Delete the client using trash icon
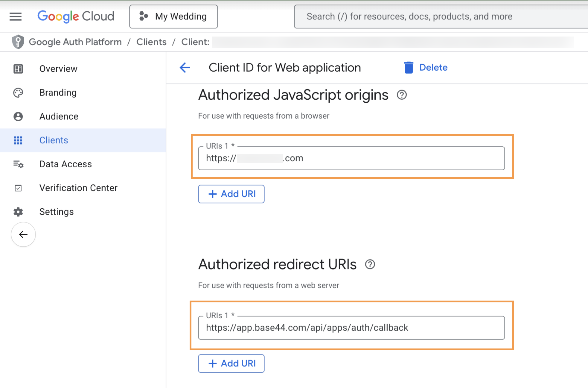588x388 pixels. [408, 67]
